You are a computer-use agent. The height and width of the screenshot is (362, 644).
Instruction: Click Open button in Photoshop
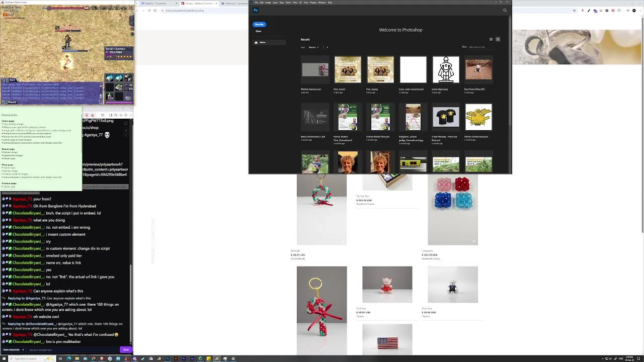tap(259, 31)
